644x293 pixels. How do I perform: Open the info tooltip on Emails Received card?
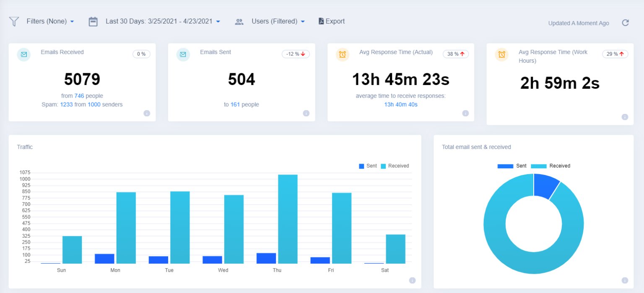click(x=147, y=113)
